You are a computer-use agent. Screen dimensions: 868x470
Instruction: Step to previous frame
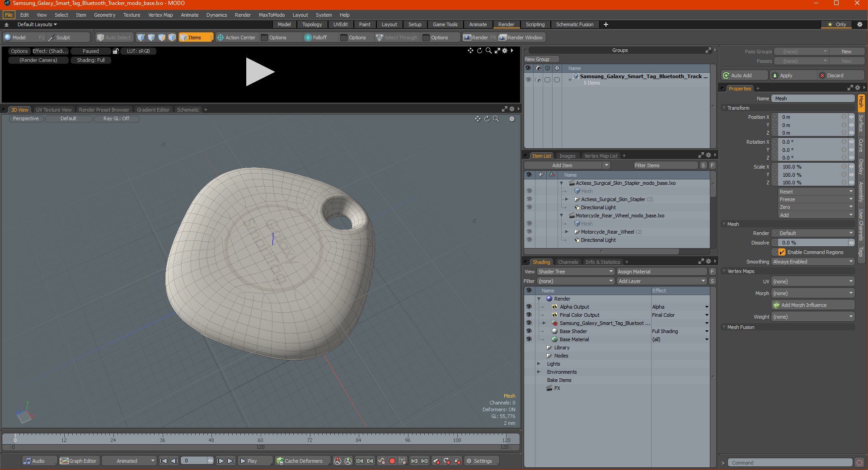tap(174, 461)
